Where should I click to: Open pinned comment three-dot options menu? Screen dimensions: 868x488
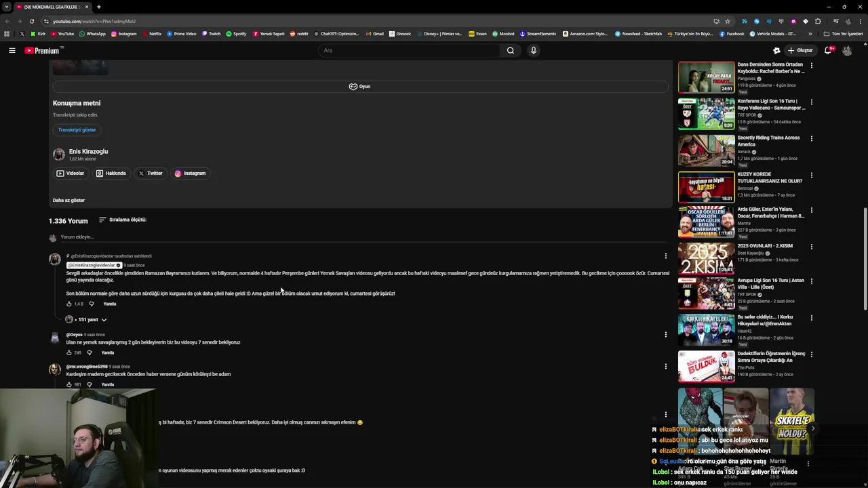point(665,256)
